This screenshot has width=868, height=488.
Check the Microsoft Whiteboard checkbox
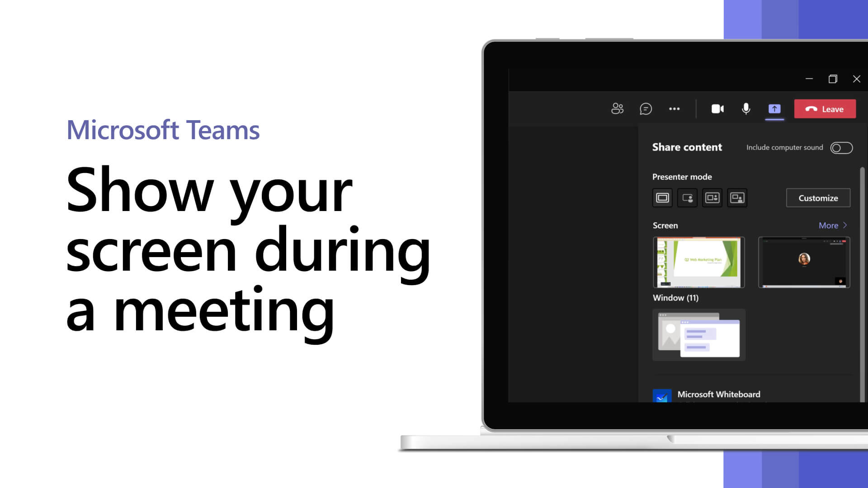(662, 394)
